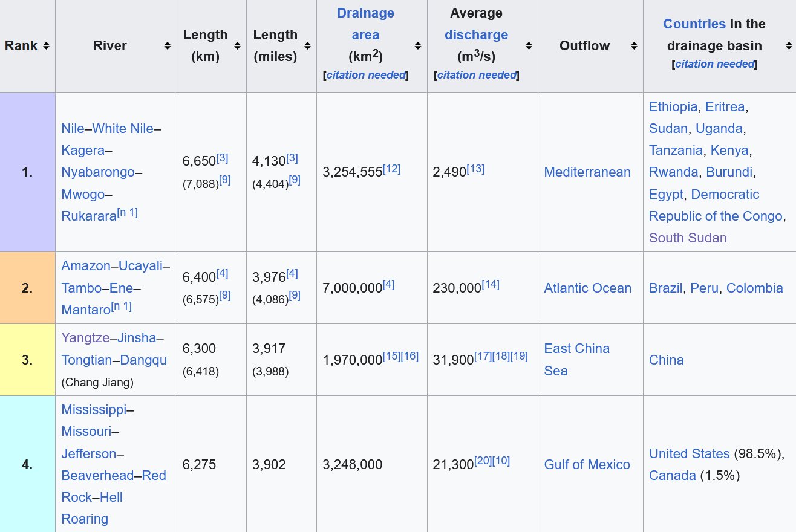
Task: Sort table by River name arrows
Action: coord(168,46)
